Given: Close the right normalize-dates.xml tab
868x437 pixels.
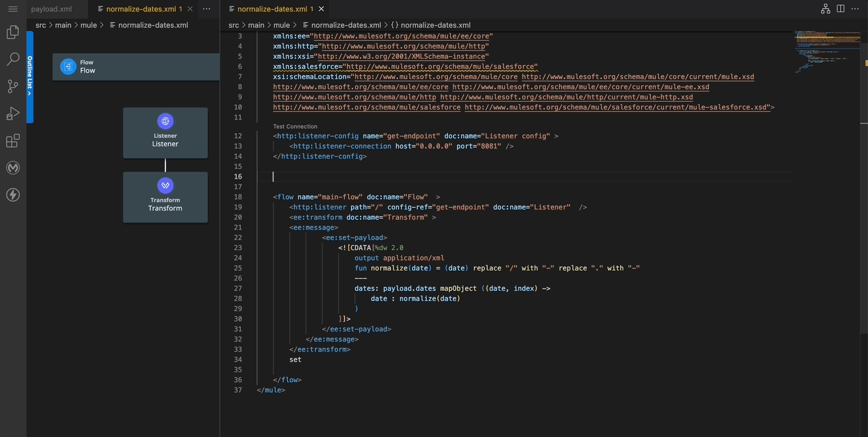Looking at the screenshot, I should [x=322, y=9].
